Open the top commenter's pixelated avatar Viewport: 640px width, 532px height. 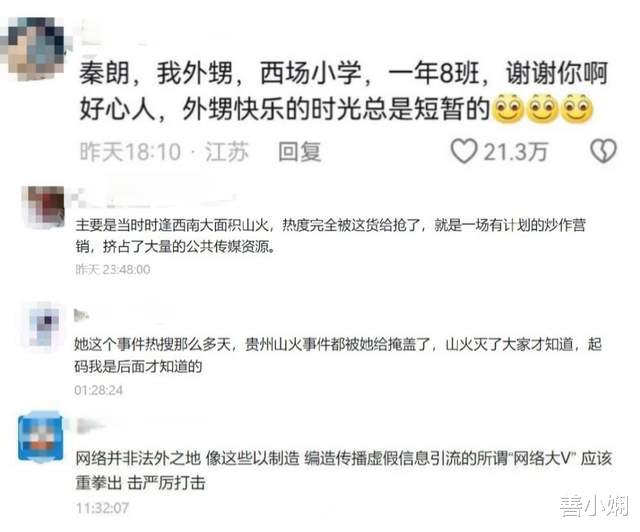34,49
